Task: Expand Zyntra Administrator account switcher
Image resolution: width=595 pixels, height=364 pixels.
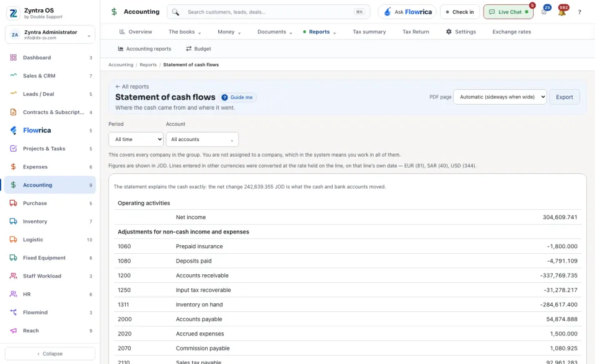Action: click(50, 35)
